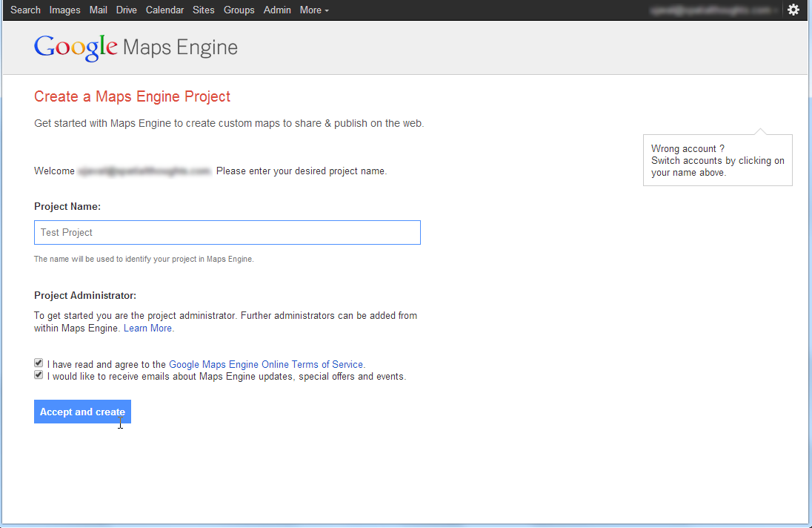Uncheck the Terms of Service agreement checkbox
Screen dimensions: 812x528
(39, 363)
